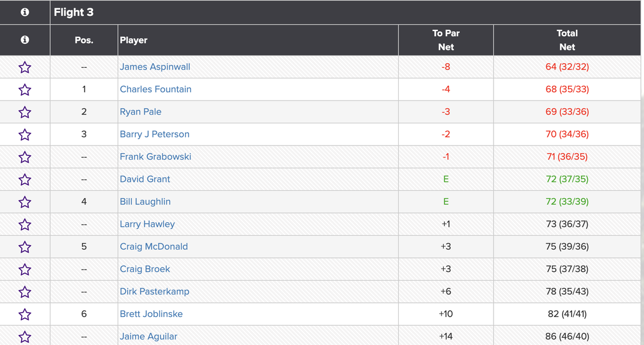Select the star beside Bill Laughlin

(x=25, y=202)
